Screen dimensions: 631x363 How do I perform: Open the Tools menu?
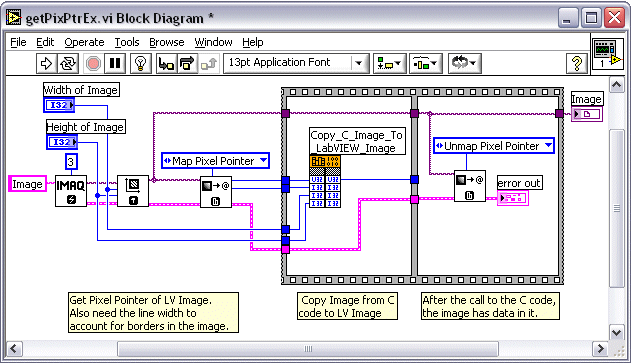coord(127,42)
